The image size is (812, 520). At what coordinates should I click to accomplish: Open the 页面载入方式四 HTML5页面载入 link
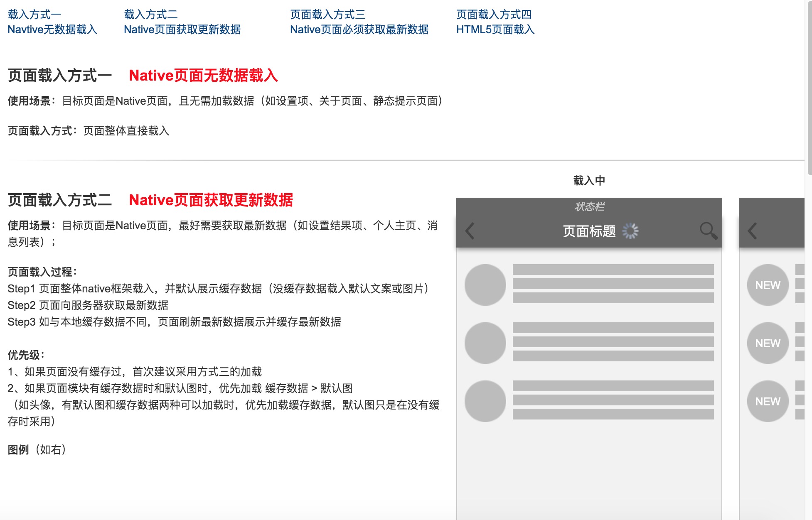click(495, 22)
